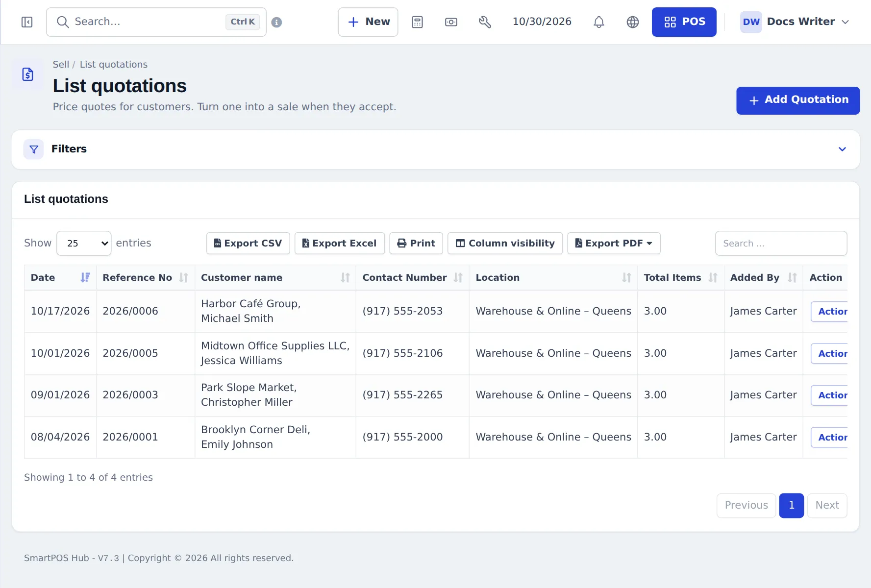871x588 pixels.
Task: Open notifications bell icon
Action: click(599, 22)
